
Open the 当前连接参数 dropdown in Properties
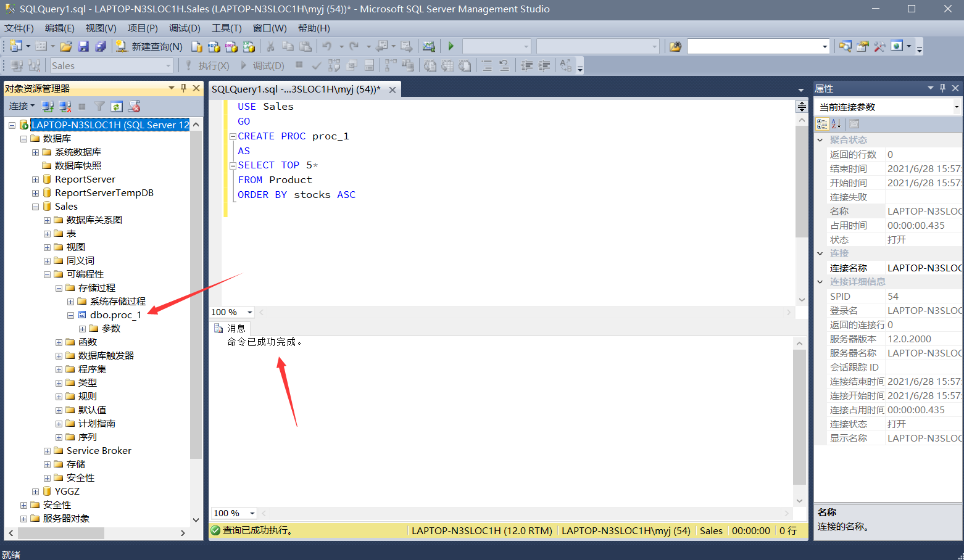pos(957,107)
